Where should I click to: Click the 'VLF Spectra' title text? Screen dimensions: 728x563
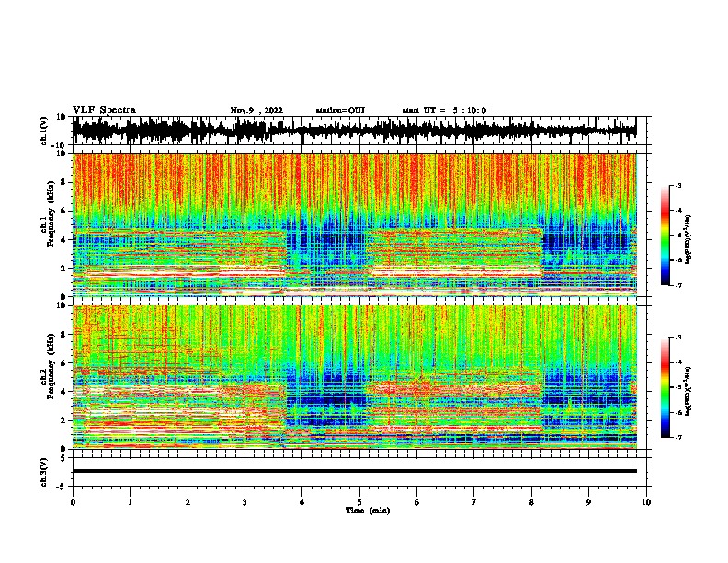click(104, 110)
